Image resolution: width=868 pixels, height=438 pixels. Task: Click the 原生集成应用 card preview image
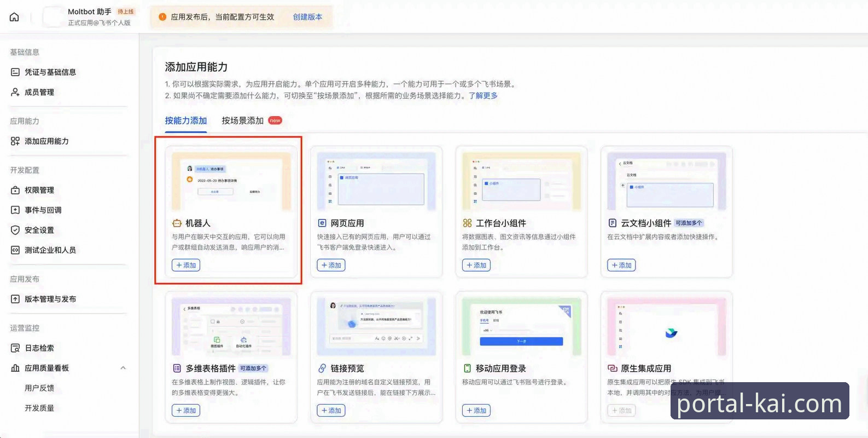coord(667,326)
